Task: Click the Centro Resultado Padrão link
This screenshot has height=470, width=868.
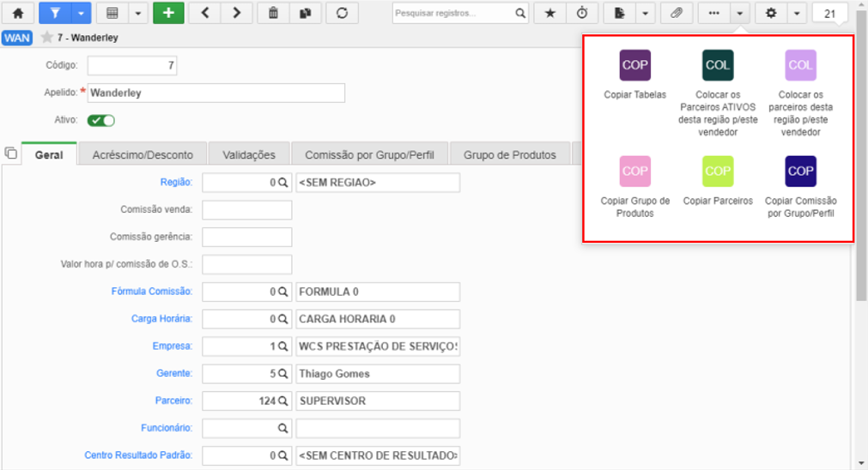Action: [138, 455]
